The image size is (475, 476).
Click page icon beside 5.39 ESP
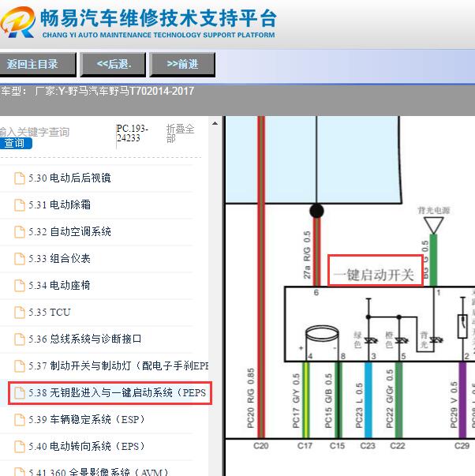20,420
